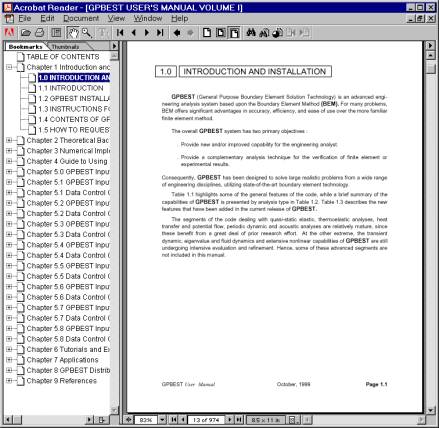Click the Go Back arrow in toolbar

pyautogui.click(x=177, y=33)
